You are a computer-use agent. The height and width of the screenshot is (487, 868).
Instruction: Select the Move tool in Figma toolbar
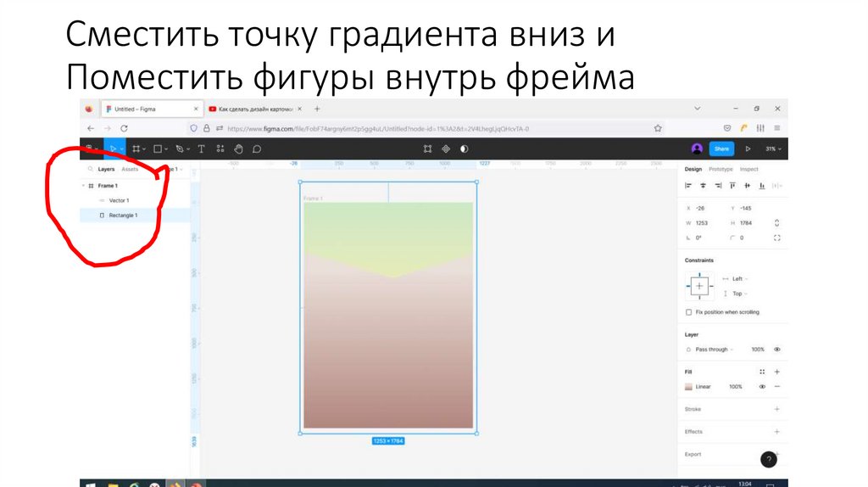[x=113, y=149]
